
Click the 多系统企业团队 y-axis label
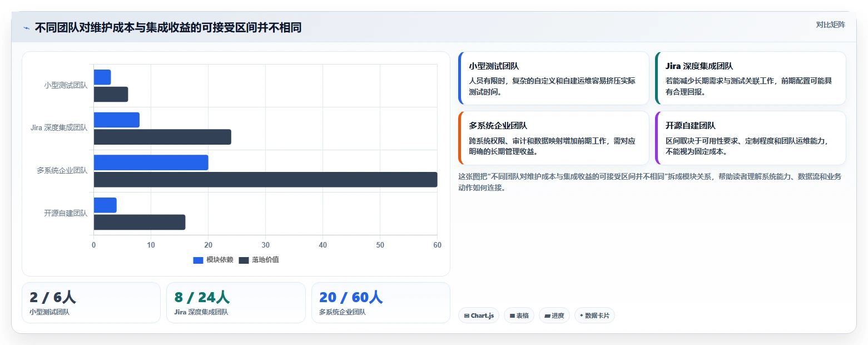pyautogui.click(x=62, y=170)
